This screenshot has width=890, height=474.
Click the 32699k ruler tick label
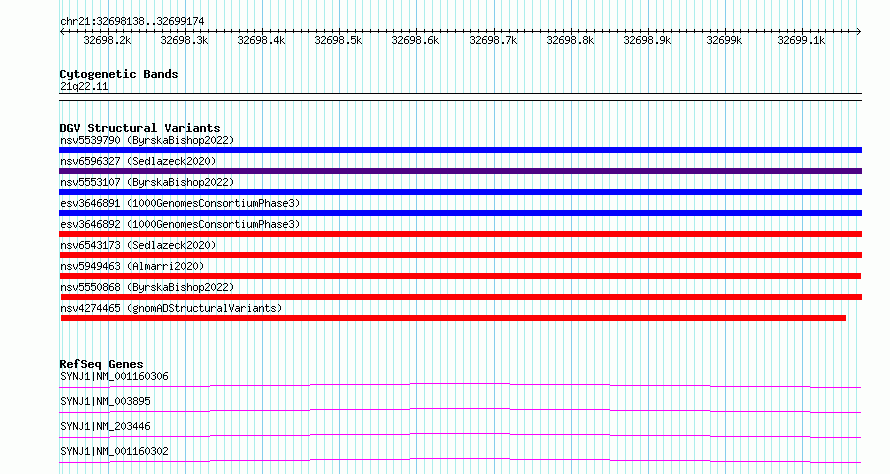point(724,40)
